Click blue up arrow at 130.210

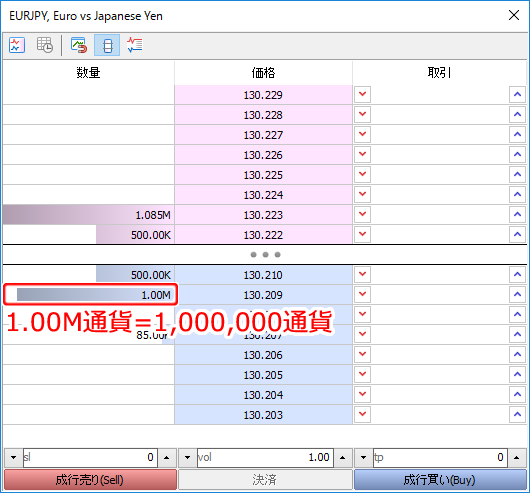517,274
